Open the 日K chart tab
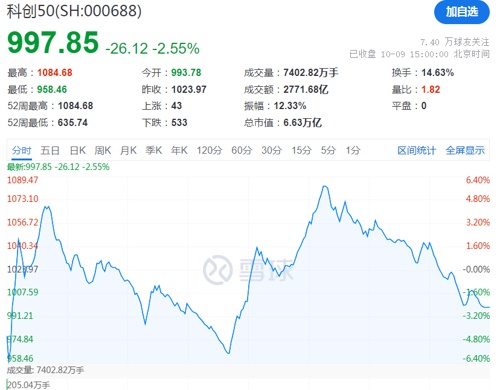The width and height of the screenshot is (500, 390). 78,151
